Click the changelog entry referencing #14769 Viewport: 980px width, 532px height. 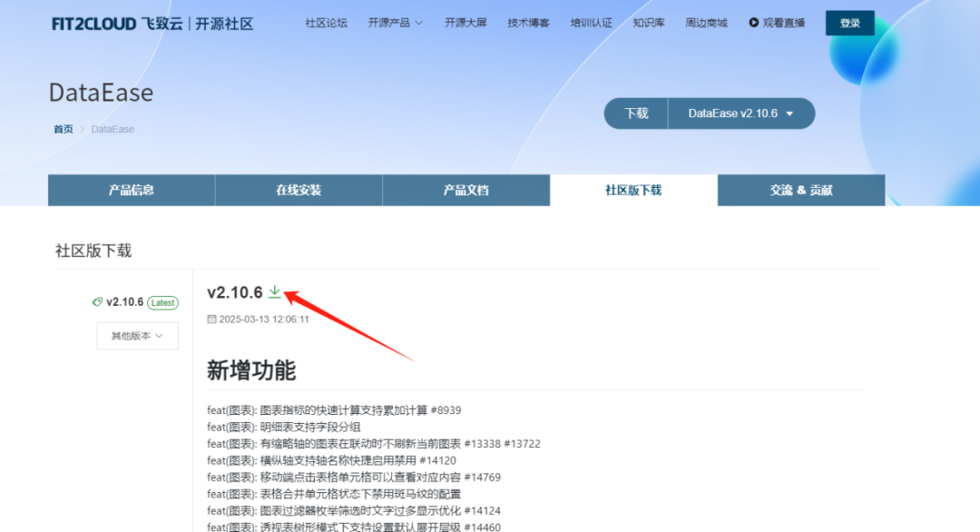click(x=354, y=477)
